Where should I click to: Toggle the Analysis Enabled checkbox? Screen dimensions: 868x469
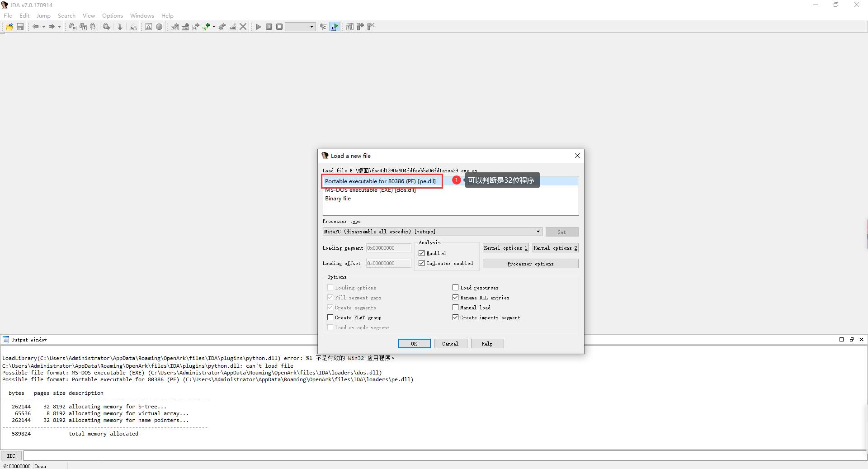click(422, 253)
